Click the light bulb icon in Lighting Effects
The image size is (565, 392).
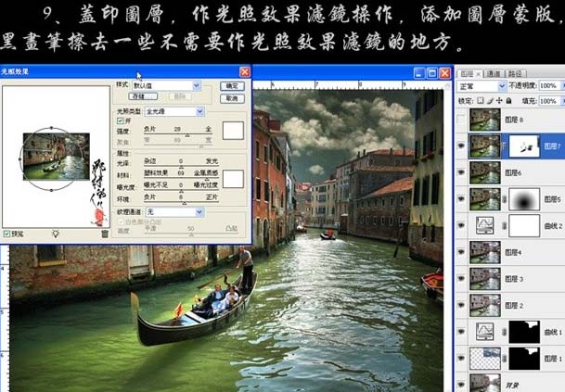click(x=56, y=234)
